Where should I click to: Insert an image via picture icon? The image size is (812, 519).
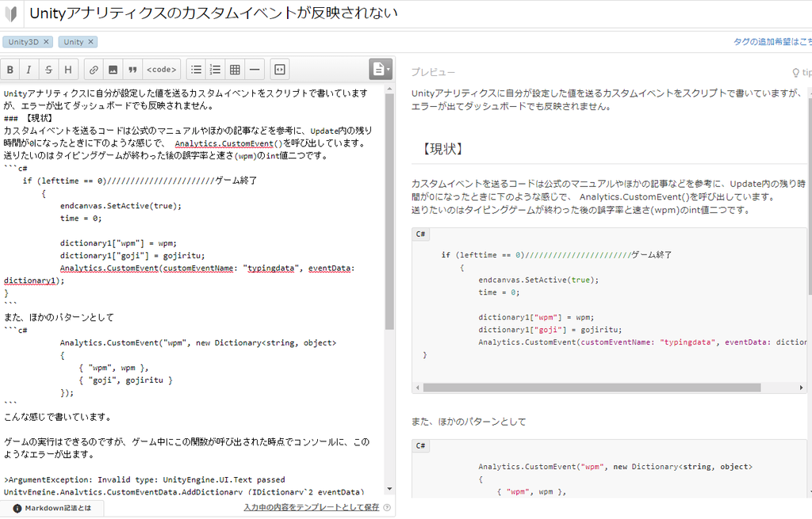click(x=113, y=70)
